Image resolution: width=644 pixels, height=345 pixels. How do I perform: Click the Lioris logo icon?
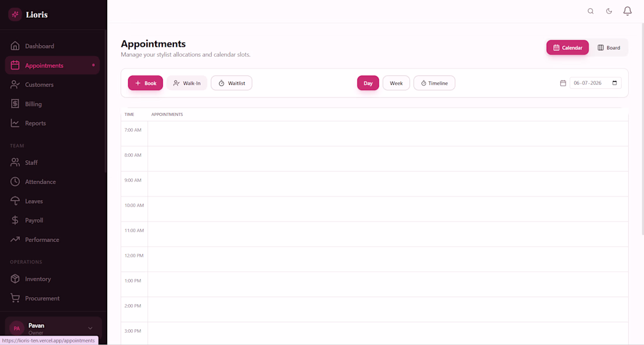[15, 15]
